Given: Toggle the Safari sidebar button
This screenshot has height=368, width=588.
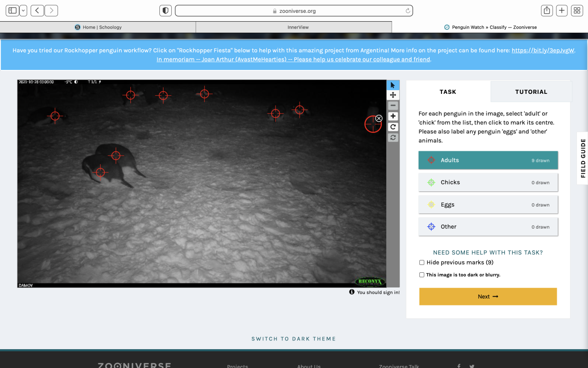Looking at the screenshot, I should [x=12, y=11].
